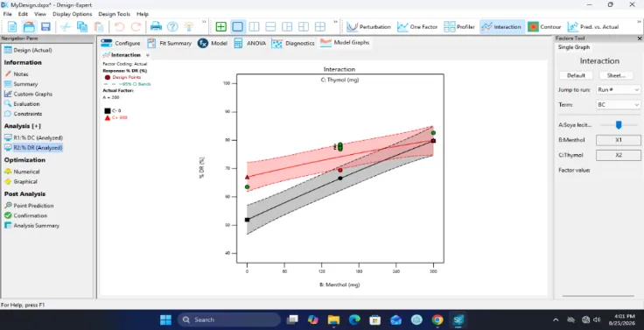Click the taskbar Search box

228,319
